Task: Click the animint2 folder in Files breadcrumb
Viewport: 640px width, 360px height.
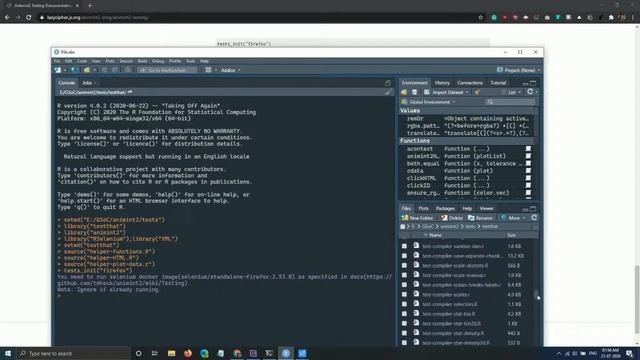Action: pos(449,227)
